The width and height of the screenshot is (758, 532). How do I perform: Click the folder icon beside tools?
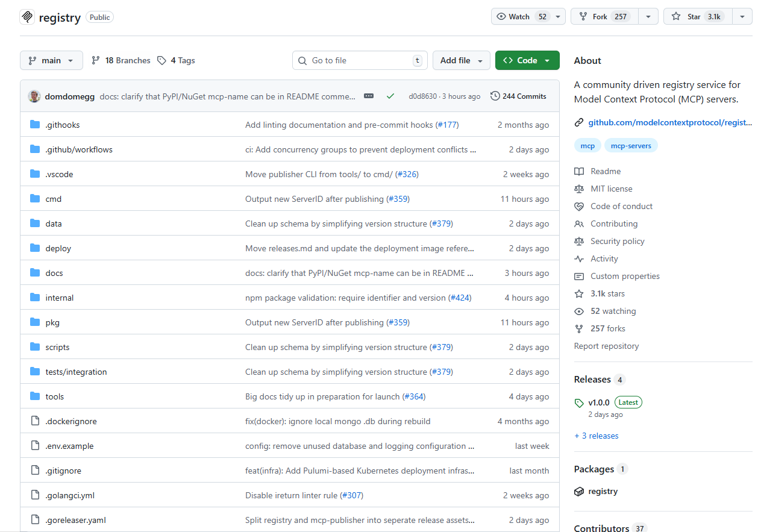pyautogui.click(x=35, y=396)
